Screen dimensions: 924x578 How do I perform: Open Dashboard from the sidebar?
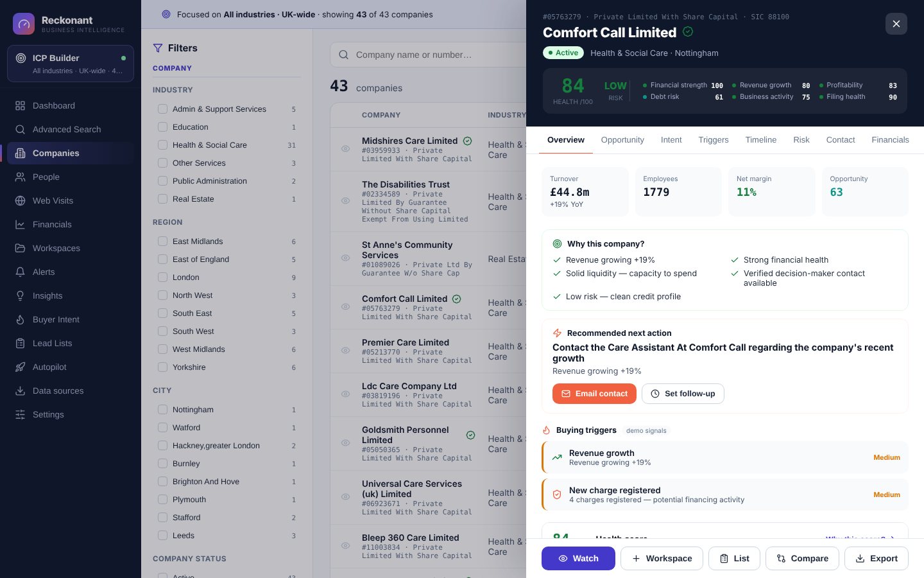(x=71, y=105)
